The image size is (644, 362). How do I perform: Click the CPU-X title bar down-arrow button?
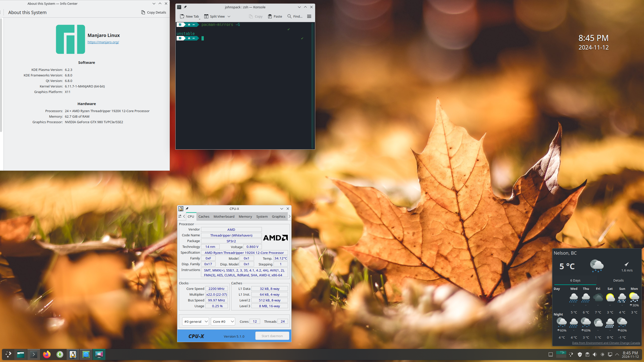(281, 209)
